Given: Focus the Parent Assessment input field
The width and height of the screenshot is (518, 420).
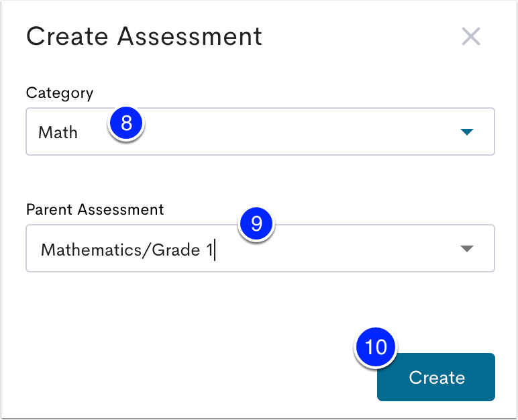Looking at the screenshot, I should [x=260, y=248].
